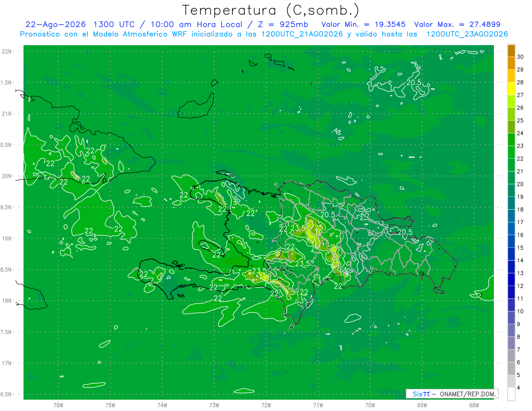Image resolution: width=532 pixels, height=411 pixels.
Task: Click the '75W' longitude axis label
Action: [x=110, y=405]
